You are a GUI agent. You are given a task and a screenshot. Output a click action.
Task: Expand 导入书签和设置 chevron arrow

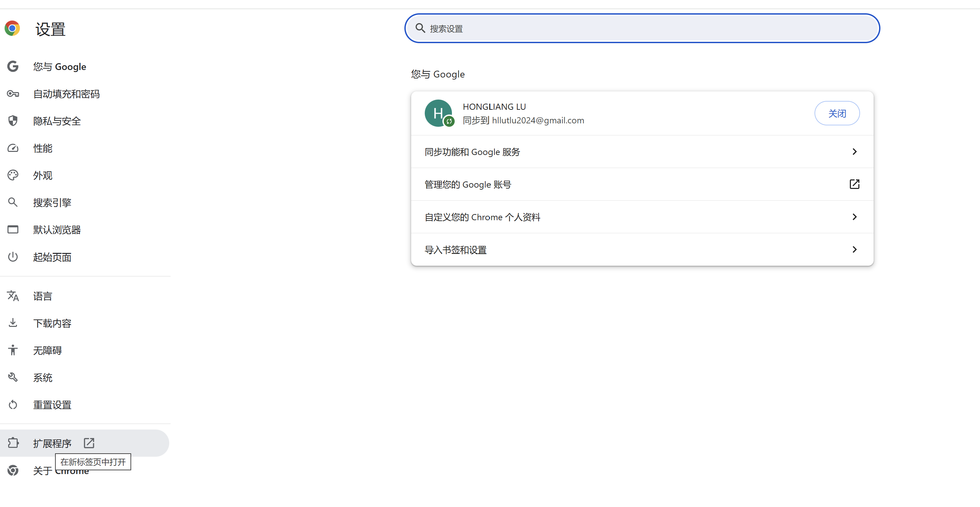[x=854, y=249]
